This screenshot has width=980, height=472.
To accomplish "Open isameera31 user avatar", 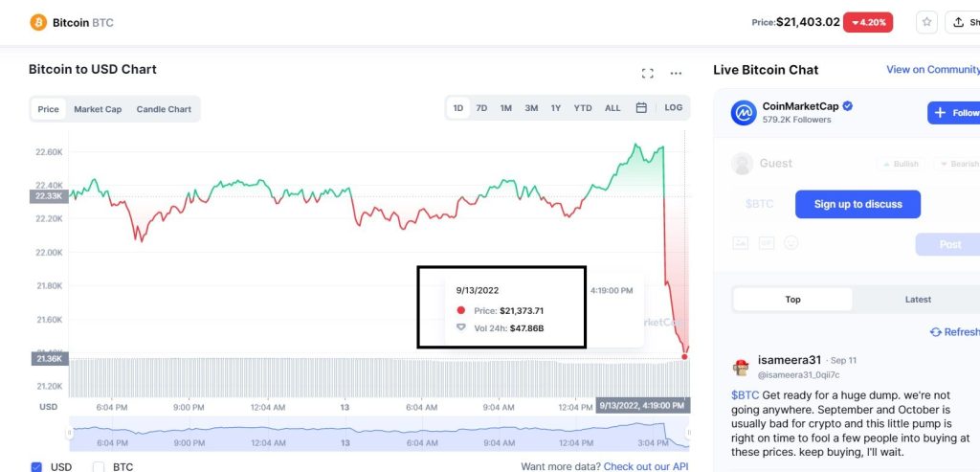I will pyautogui.click(x=741, y=368).
